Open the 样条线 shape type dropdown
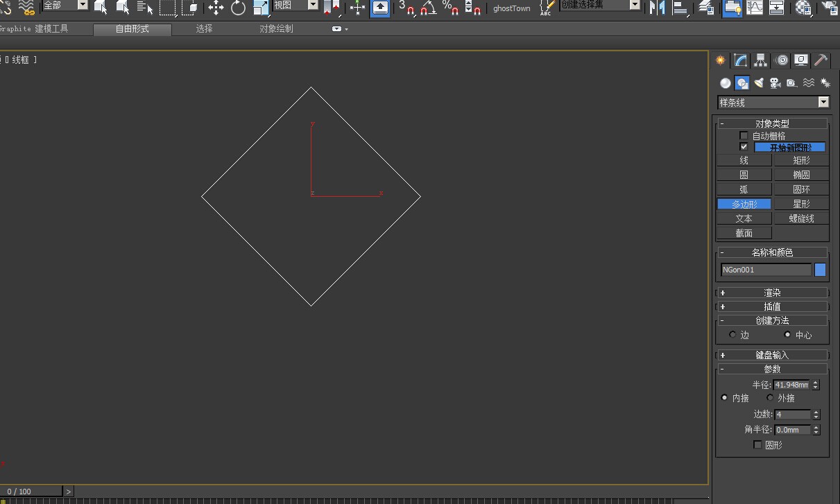The width and height of the screenshot is (840, 504). pos(773,103)
